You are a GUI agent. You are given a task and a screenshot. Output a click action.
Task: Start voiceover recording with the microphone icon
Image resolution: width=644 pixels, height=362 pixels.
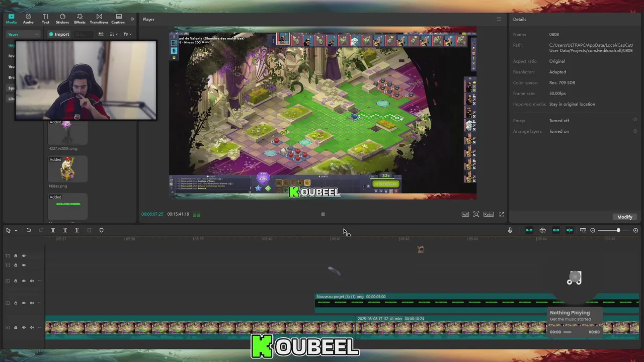point(510,230)
